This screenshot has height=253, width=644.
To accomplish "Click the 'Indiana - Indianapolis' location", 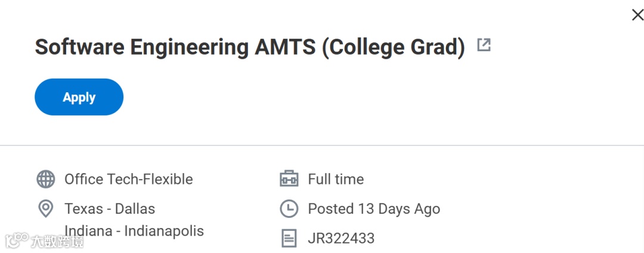I will (x=134, y=231).
